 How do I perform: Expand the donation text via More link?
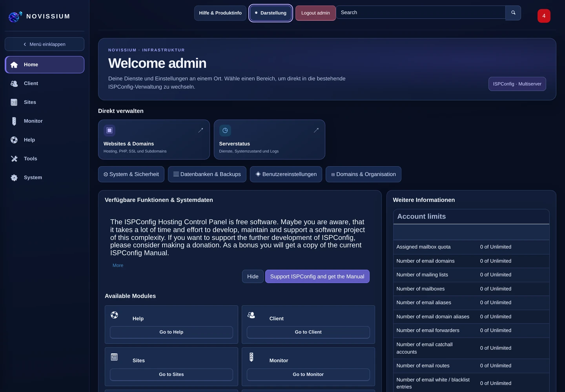click(x=118, y=265)
